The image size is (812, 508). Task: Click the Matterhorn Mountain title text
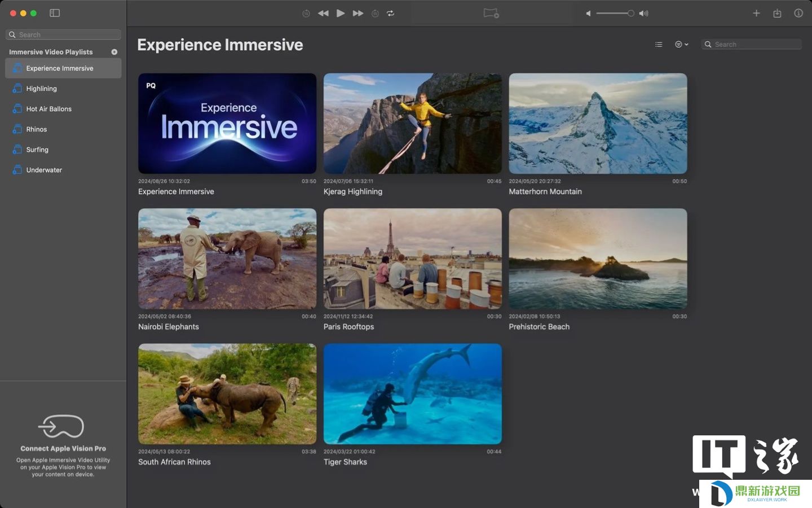pos(545,191)
